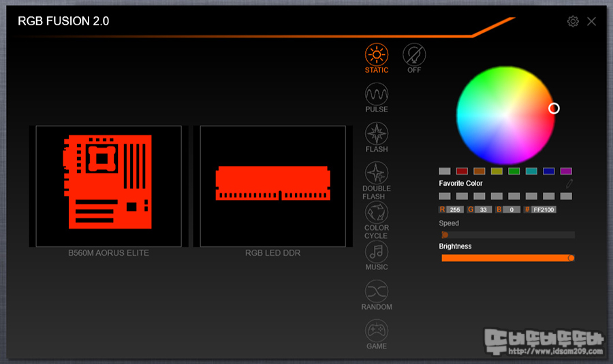Viewport: 613px width, 364px height.
Task: Pick the purple preset color swatch
Action: point(566,171)
